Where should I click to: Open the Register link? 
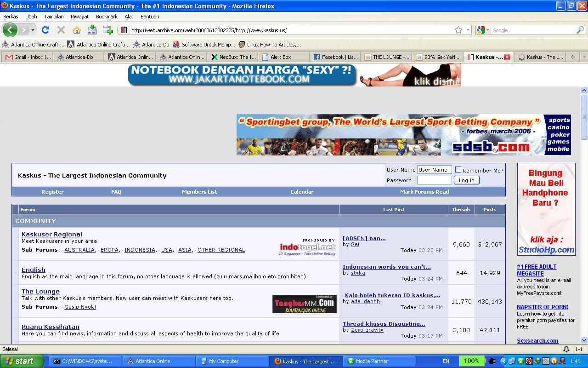[x=52, y=192]
